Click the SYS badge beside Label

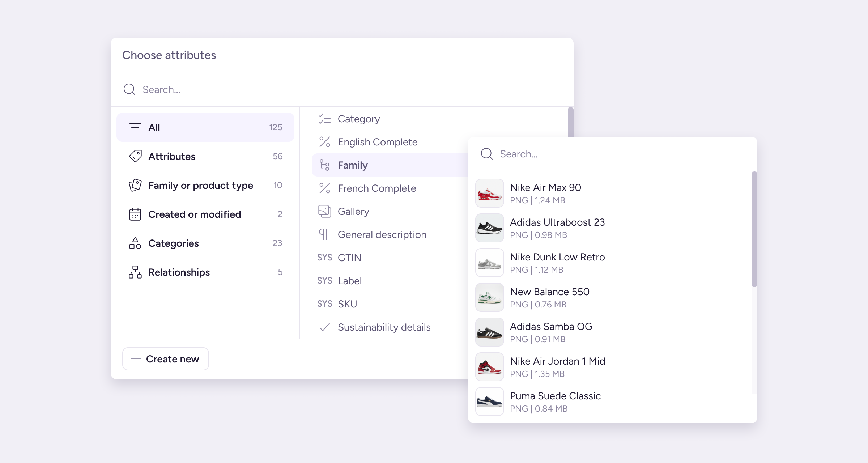325,281
